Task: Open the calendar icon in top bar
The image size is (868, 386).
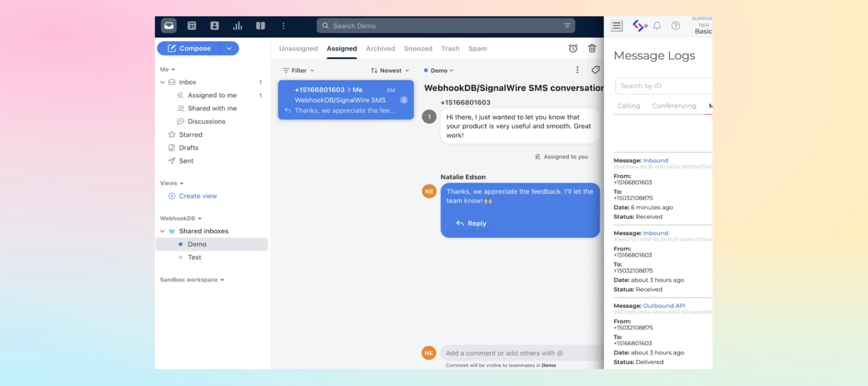Action: pos(192,26)
